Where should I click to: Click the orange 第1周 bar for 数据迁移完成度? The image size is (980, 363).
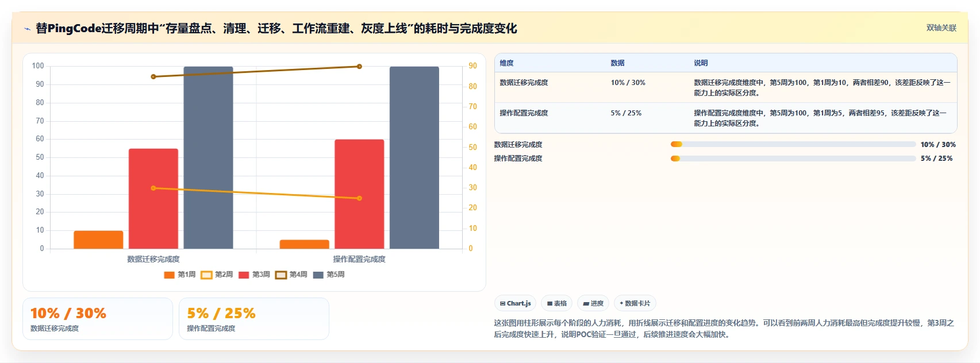[98, 240]
